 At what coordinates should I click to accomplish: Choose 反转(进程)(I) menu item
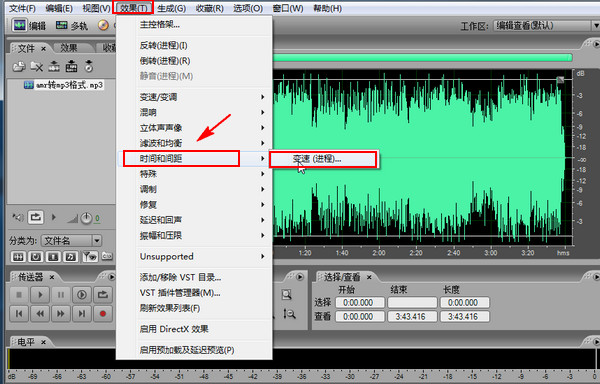[x=194, y=46]
